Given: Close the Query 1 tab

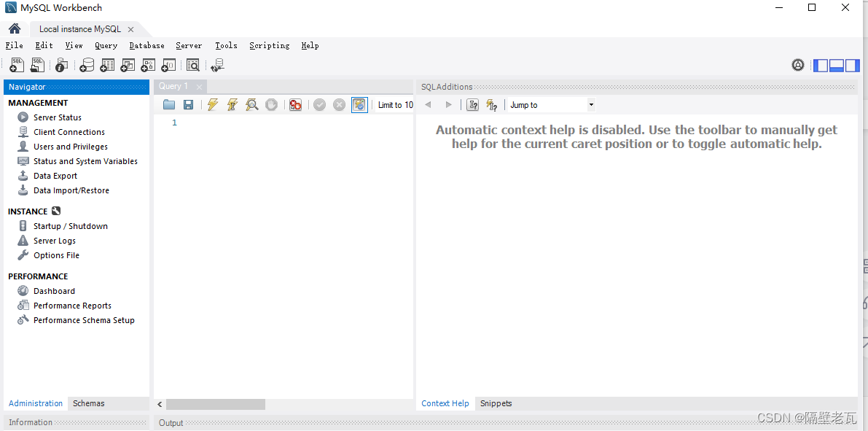Looking at the screenshot, I should [x=199, y=87].
